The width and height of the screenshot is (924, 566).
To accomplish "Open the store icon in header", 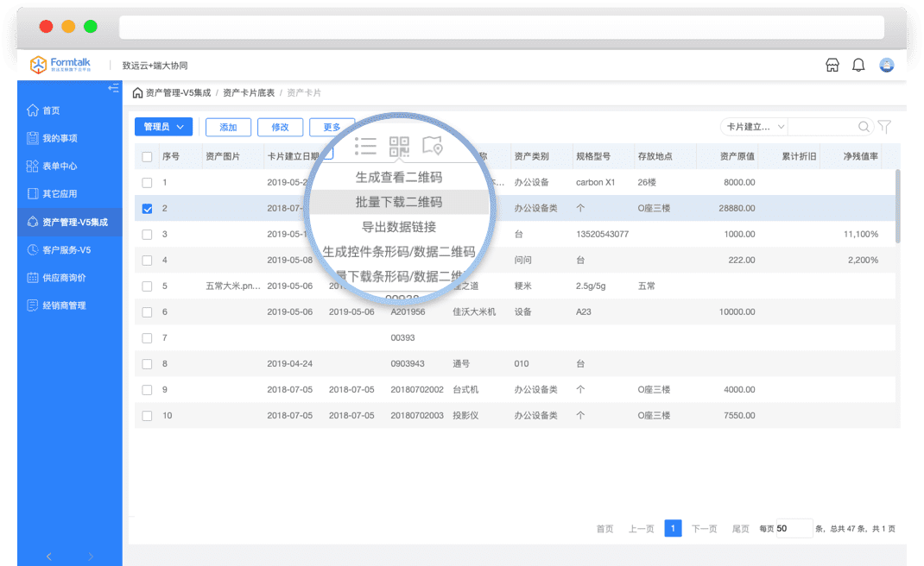I will 832,66.
